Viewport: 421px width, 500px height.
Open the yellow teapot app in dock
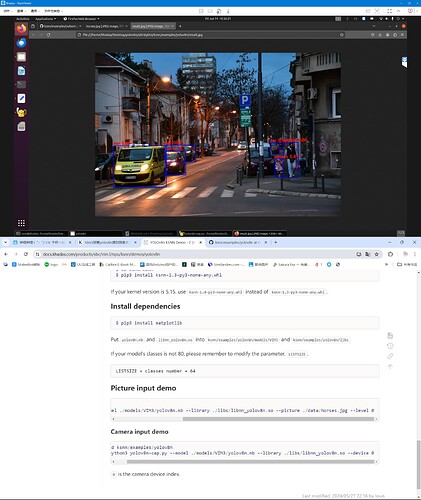tap(21, 112)
